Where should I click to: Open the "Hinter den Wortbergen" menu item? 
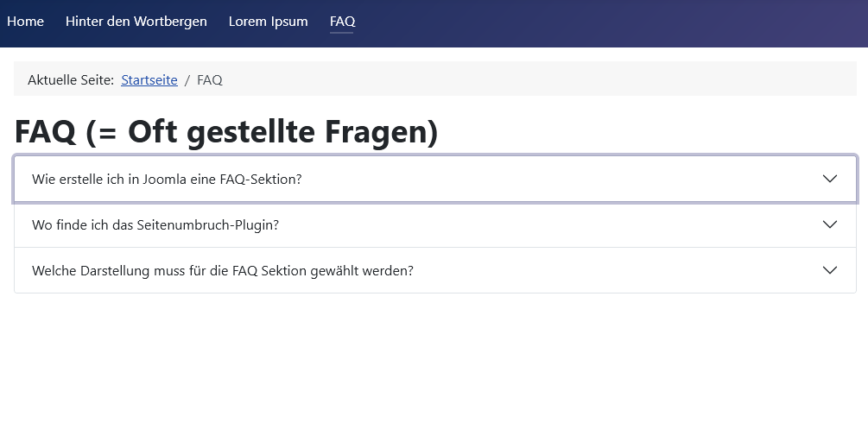click(x=136, y=22)
